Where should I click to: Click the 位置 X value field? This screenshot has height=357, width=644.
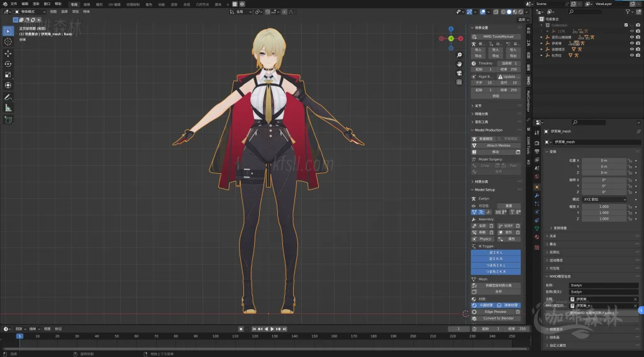[x=604, y=161]
